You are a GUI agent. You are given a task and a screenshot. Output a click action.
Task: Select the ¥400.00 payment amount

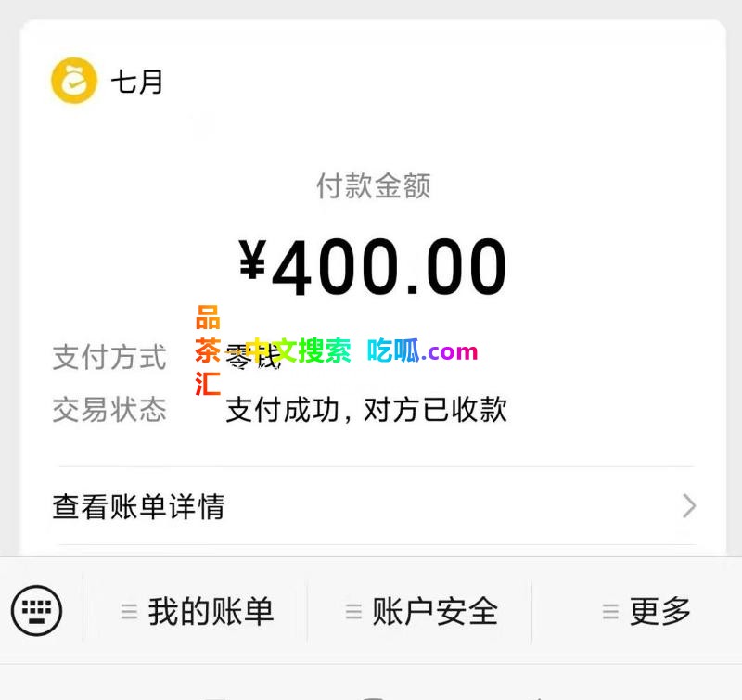(x=373, y=267)
